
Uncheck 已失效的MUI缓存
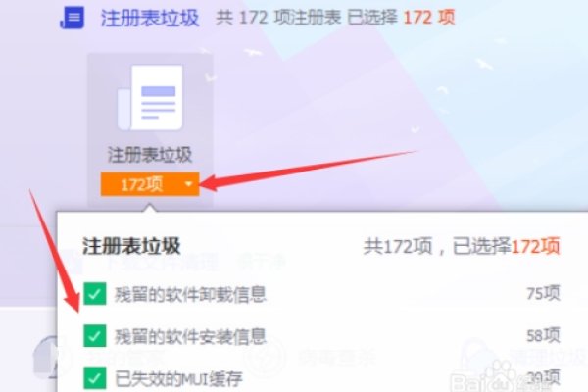pos(94,377)
